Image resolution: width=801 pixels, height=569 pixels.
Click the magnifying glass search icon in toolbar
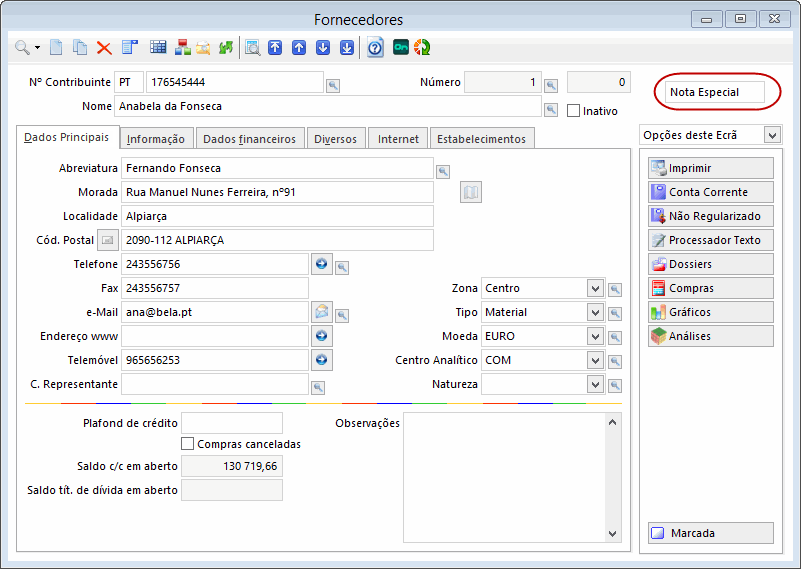[x=22, y=48]
